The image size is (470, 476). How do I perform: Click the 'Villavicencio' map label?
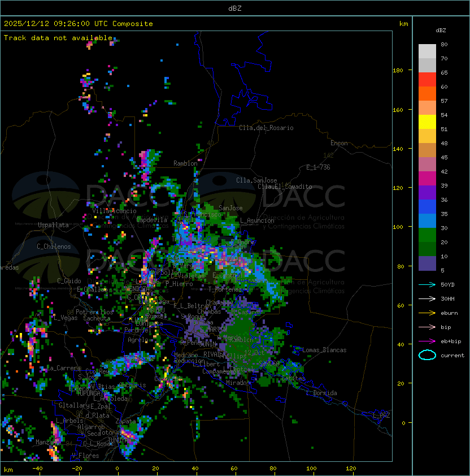[114, 211]
